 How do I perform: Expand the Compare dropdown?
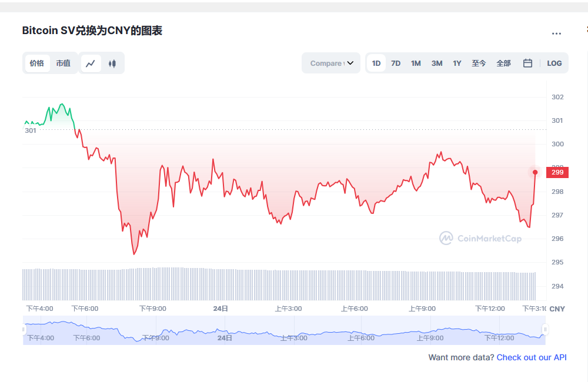331,63
